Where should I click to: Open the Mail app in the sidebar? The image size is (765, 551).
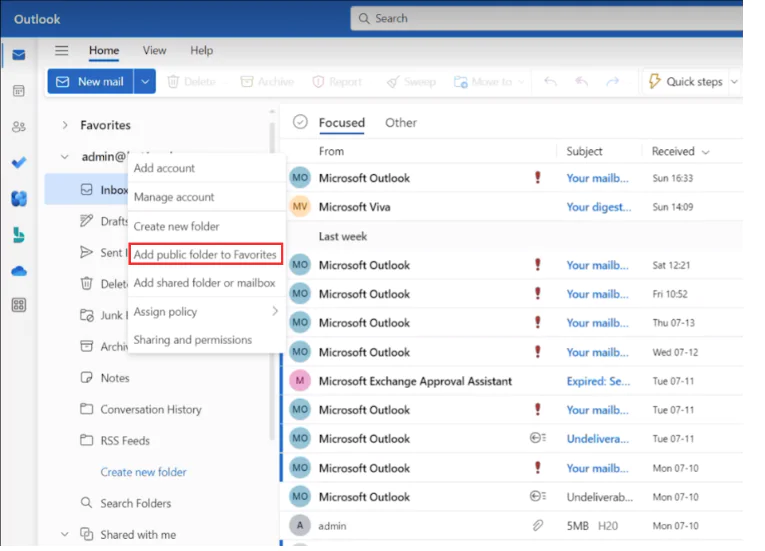[x=19, y=55]
